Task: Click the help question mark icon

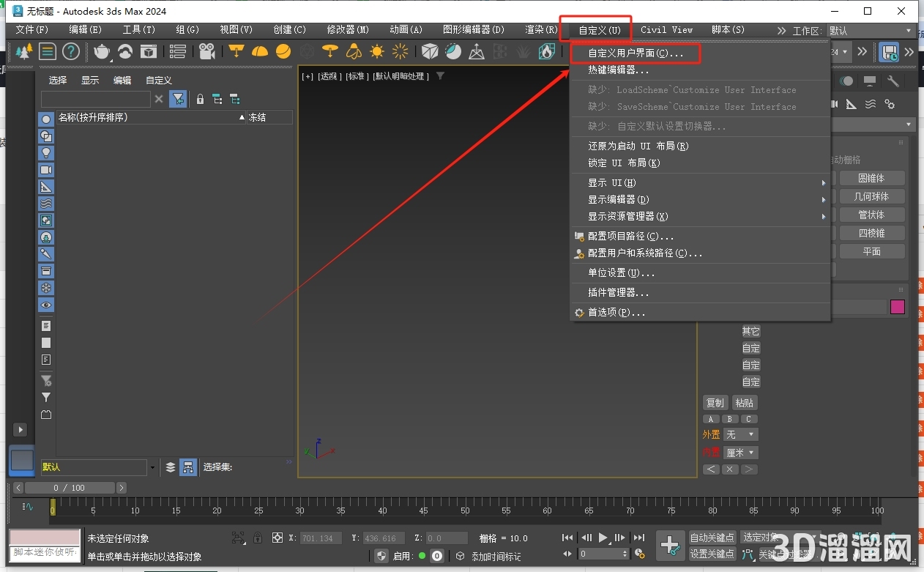Action: [x=70, y=51]
